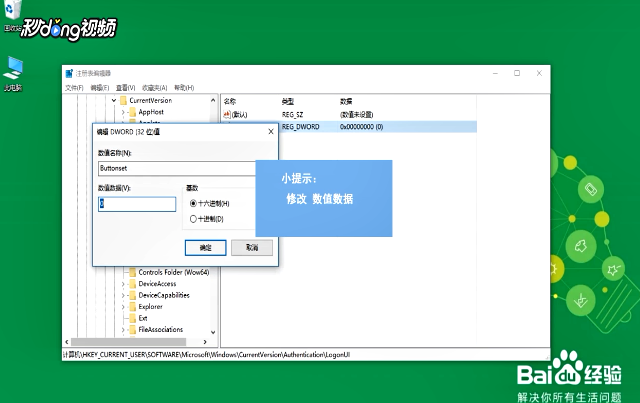Screen dimensions: 640x403
Task: Click the tree scrollbar down arrow
Action: [x=213, y=332]
